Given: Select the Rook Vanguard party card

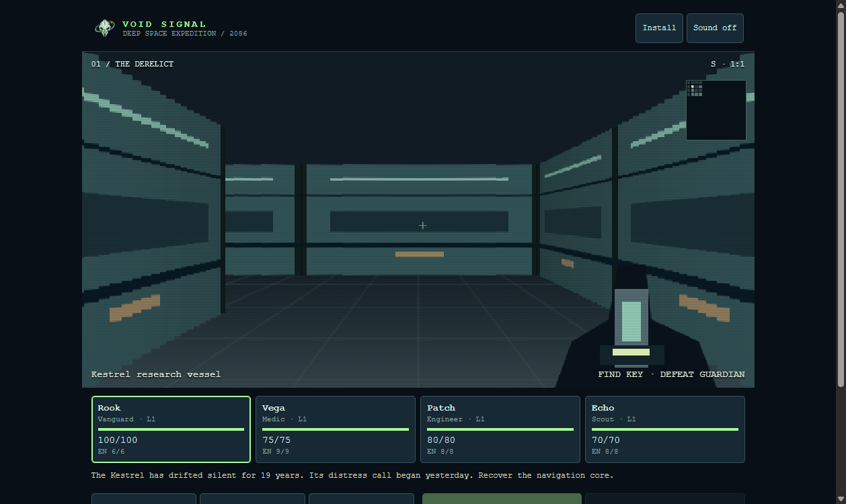Looking at the screenshot, I should (171, 429).
